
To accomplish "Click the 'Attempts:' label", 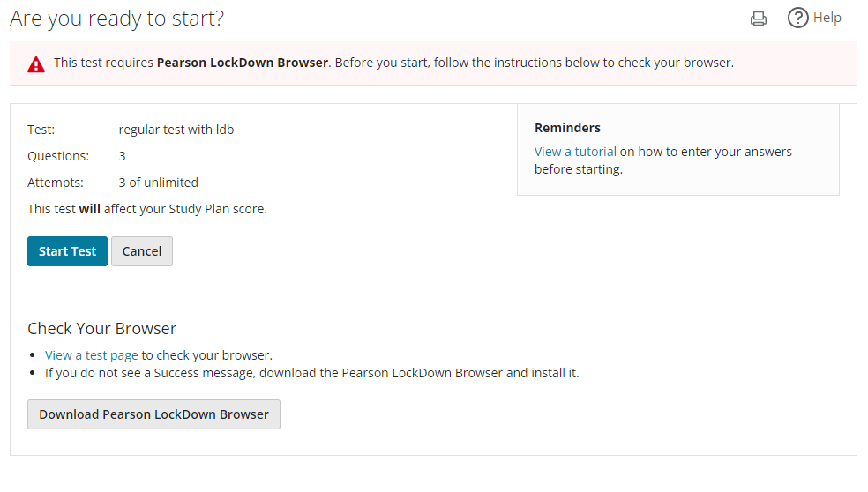I will (x=56, y=183).
